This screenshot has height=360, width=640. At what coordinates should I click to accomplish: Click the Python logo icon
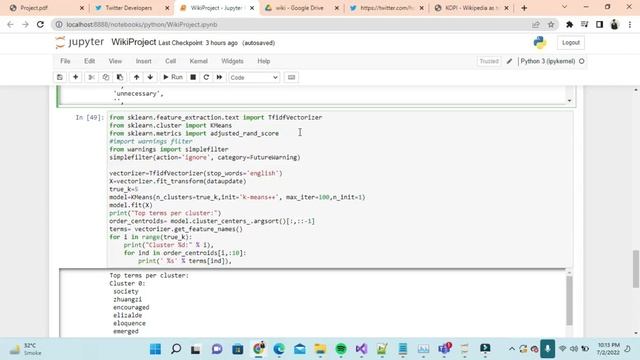540,42
